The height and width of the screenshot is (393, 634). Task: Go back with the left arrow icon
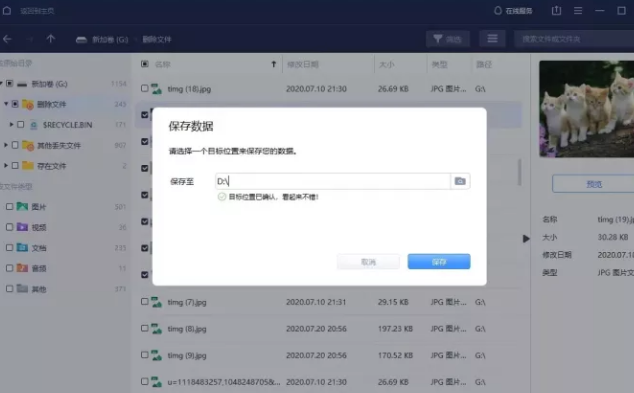tap(7, 39)
